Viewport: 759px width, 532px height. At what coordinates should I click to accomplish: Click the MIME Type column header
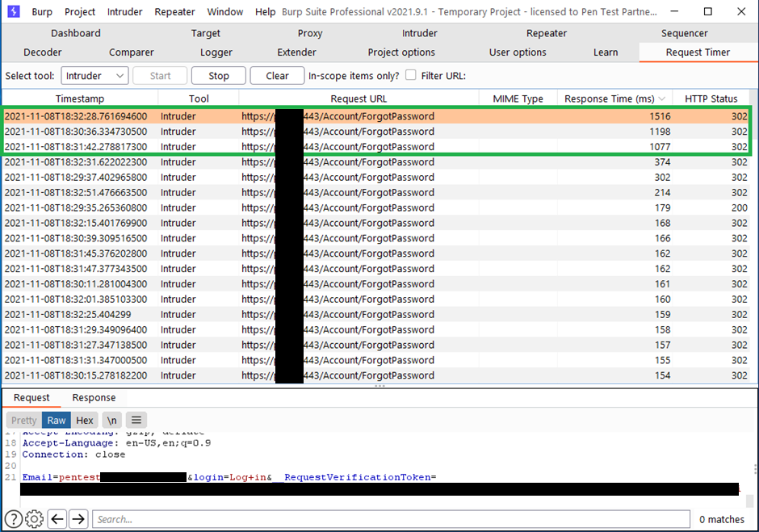coord(518,98)
